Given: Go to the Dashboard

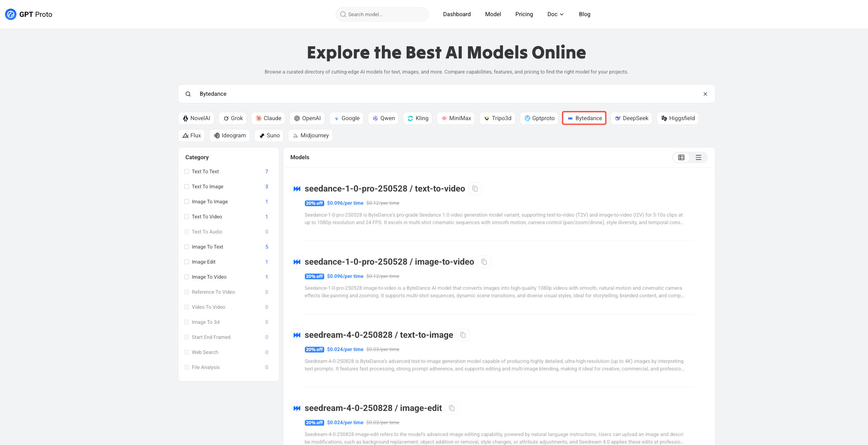Looking at the screenshot, I should (x=457, y=14).
